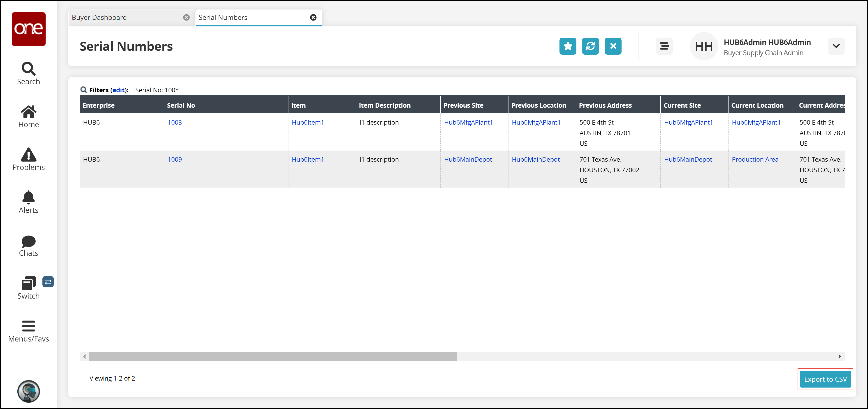This screenshot has width=868, height=409.
Task: Go to Home in the sidebar
Action: point(28,112)
